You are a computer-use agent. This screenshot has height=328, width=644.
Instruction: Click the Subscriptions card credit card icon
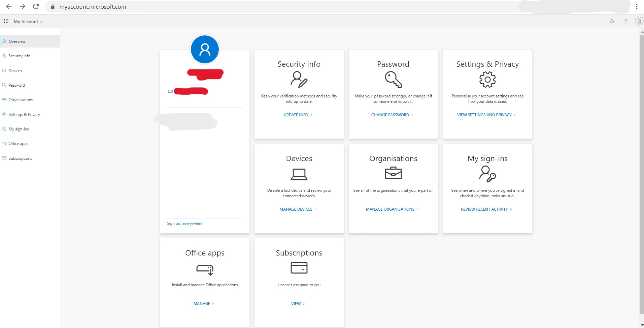[x=299, y=268]
